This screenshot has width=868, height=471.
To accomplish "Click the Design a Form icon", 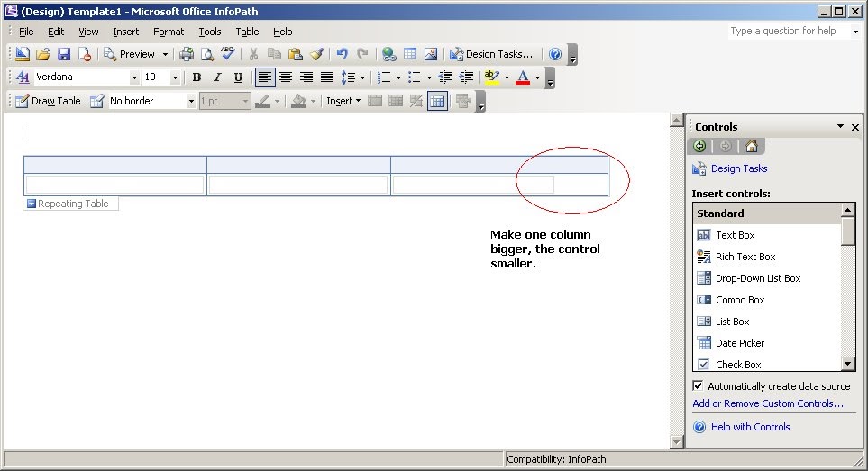I will 23,54.
